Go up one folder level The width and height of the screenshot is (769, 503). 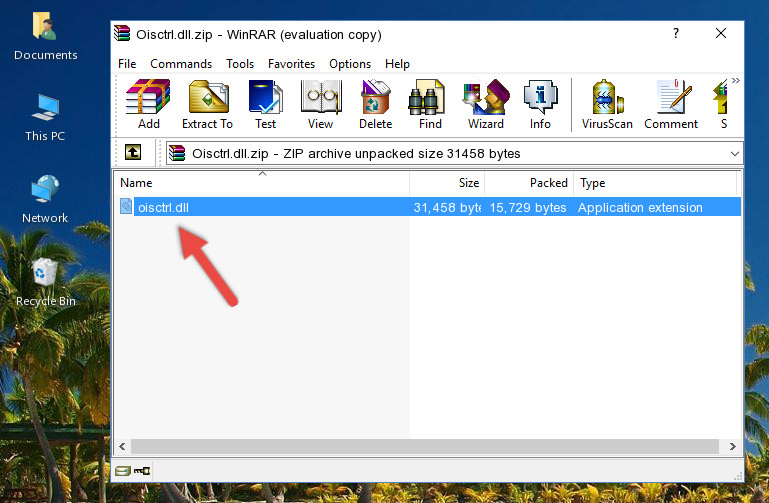(x=133, y=152)
